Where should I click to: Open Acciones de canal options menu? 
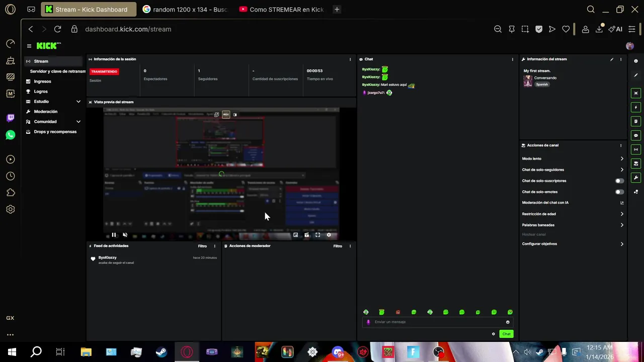click(x=621, y=145)
